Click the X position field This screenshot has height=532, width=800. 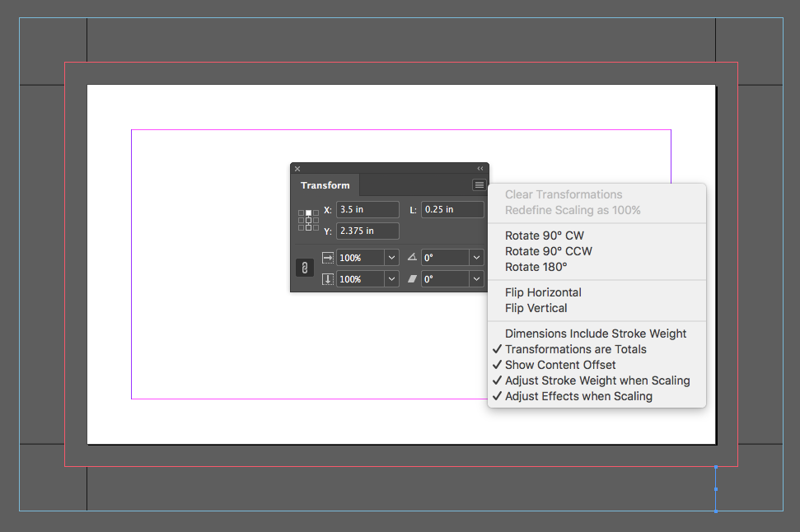tap(367, 210)
